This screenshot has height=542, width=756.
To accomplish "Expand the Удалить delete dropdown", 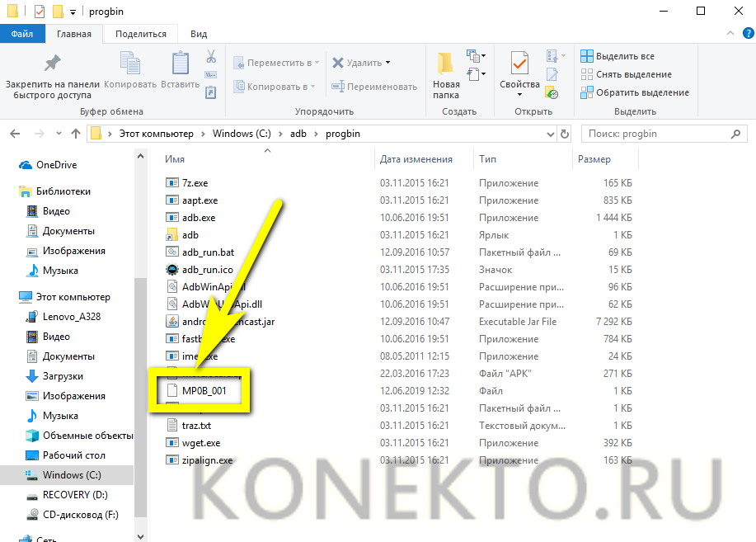I will coord(387,63).
